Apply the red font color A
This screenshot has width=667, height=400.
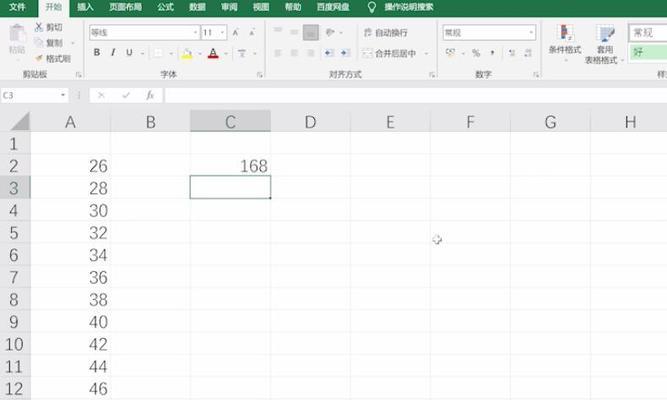pyautogui.click(x=213, y=54)
